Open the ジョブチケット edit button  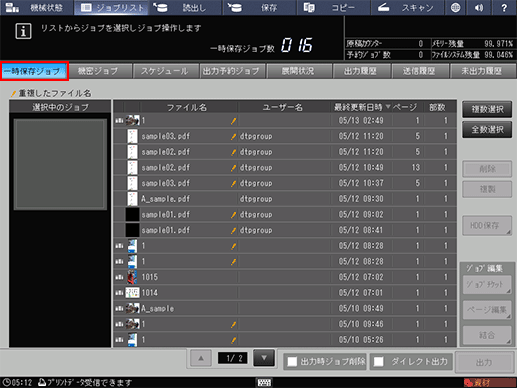pyautogui.click(x=487, y=285)
